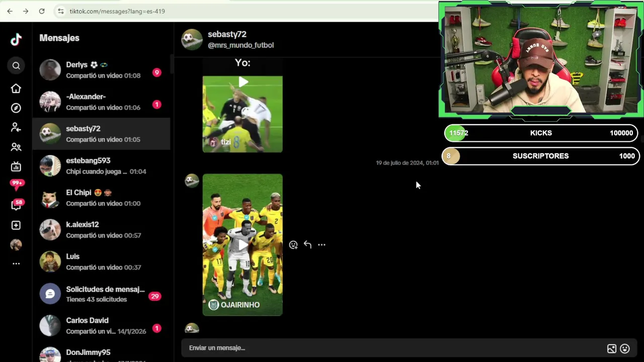Open the Derlys conversation
The height and width of the screenshot is (362, 644).
click(x=101, y=70)
